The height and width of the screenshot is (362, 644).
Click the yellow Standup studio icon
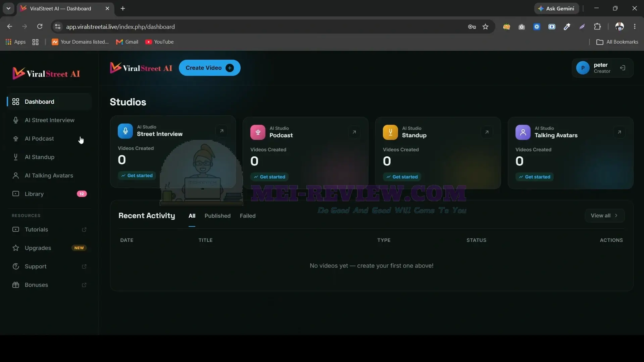click(390, 132)
